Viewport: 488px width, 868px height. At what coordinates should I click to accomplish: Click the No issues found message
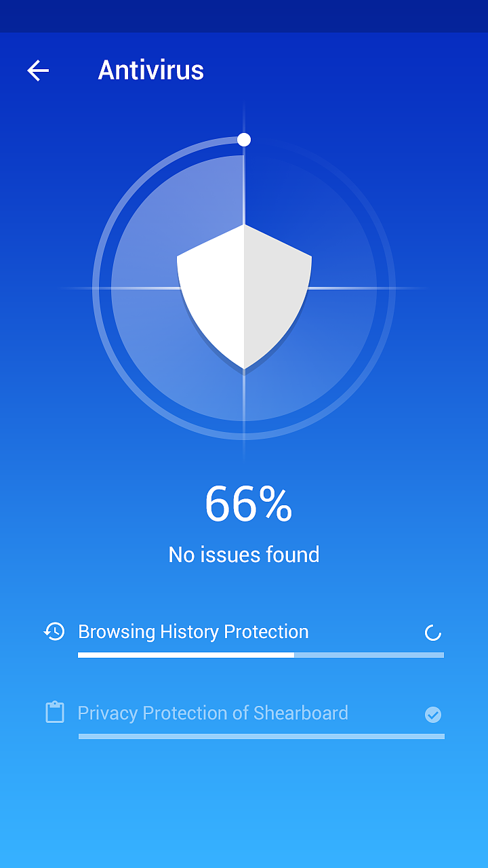[244, 555]
